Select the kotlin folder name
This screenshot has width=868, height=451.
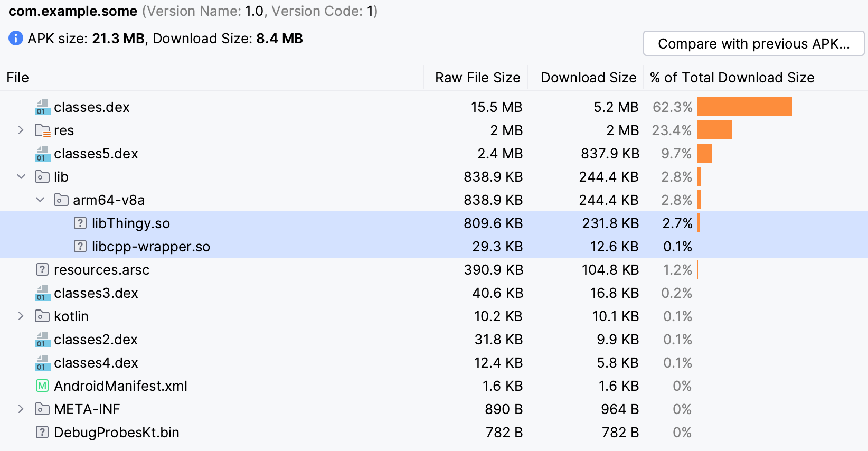pyautogui.click(x=71, y=316)
